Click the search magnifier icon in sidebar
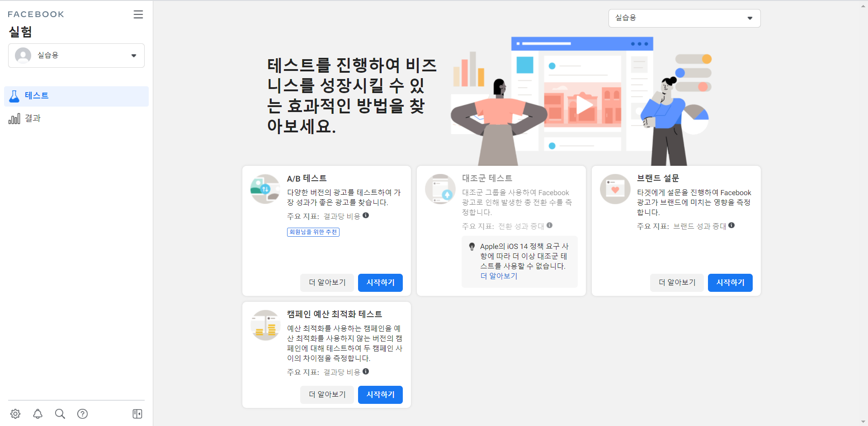The image size is (868, 426). [60, 414]
